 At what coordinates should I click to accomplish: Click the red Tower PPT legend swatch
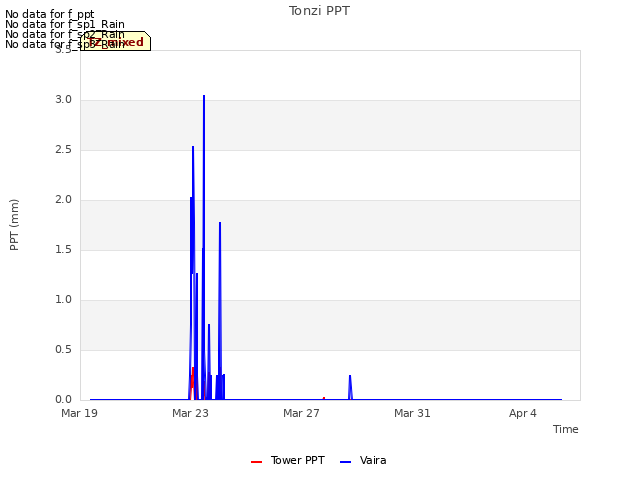click(256, 462)
